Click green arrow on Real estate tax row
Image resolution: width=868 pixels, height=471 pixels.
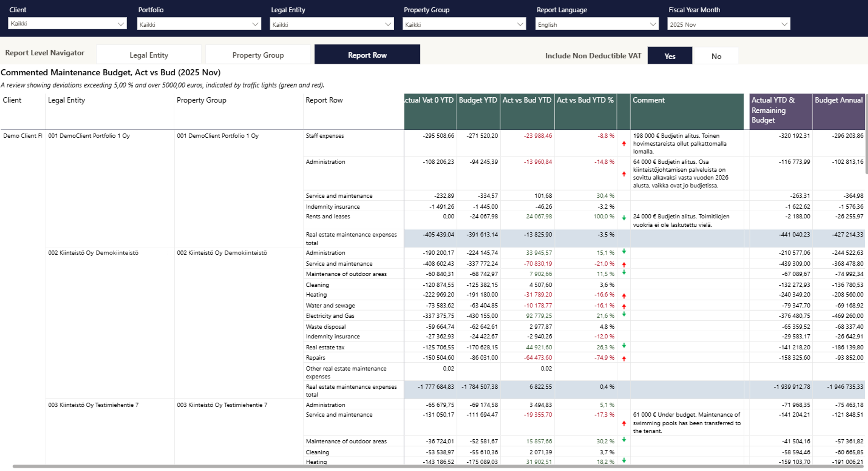(624, 345)
